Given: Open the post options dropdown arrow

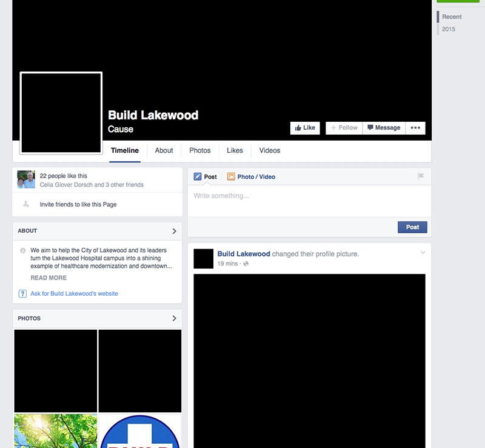Looking at the screenshot, I should [x=423, y=253].
